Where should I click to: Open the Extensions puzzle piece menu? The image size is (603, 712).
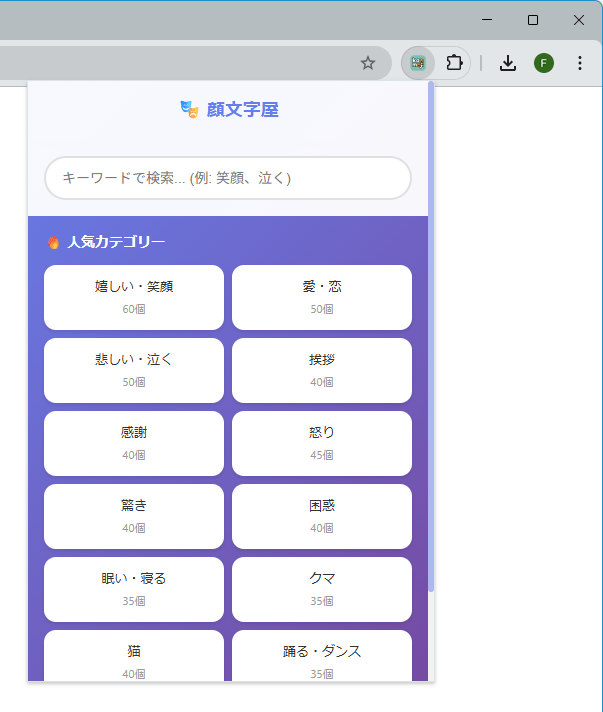454,63
